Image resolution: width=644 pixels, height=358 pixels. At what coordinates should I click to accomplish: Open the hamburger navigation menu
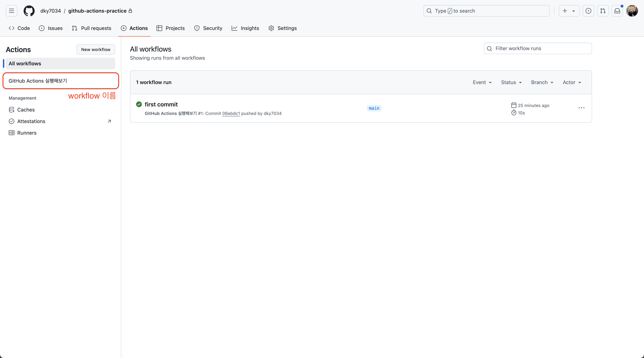point(12,11)
